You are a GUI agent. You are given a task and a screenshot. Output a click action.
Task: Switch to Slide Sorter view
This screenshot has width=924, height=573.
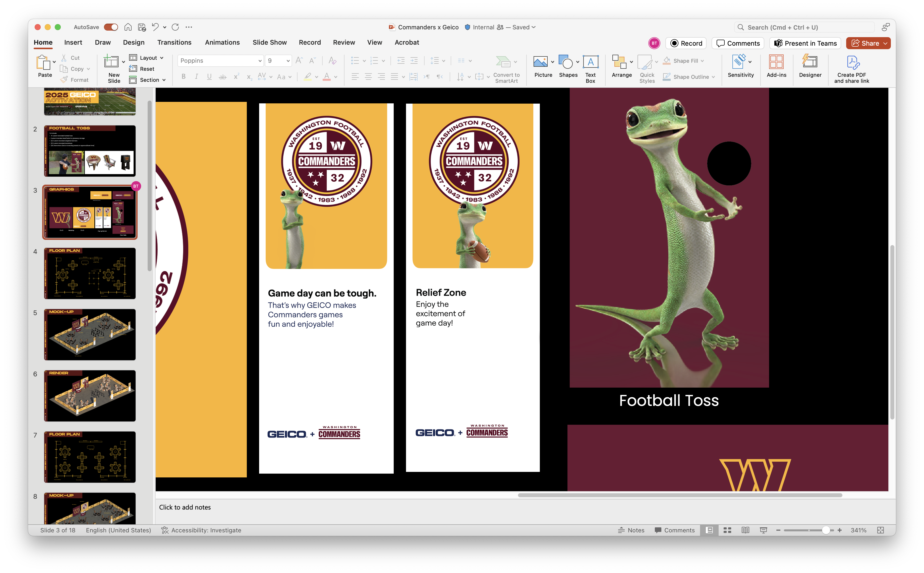pos(727,530)
